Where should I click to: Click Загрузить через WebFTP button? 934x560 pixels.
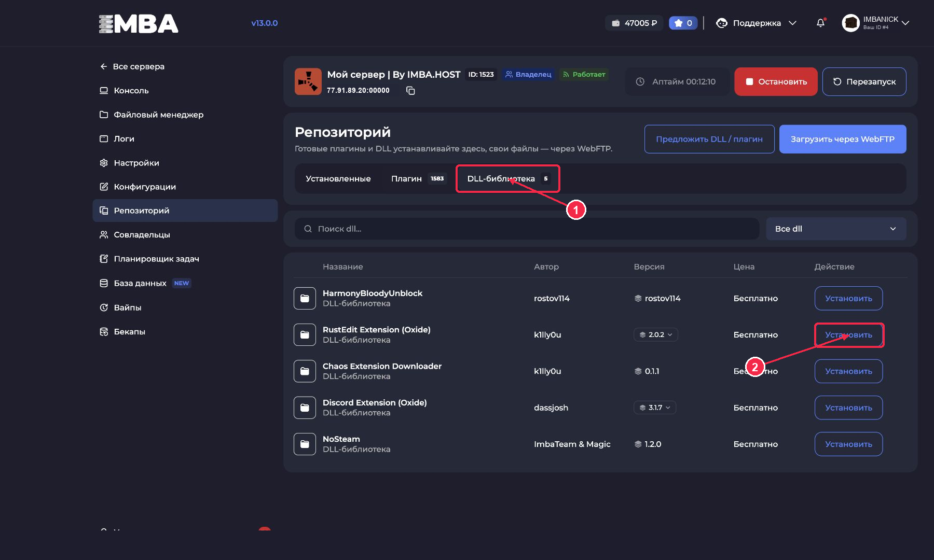point(843,139)
